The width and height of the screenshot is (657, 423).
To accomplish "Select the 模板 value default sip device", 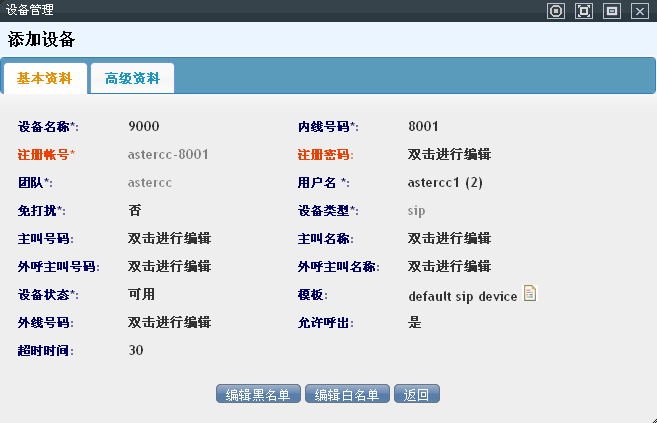I will [x=462, y=296].
